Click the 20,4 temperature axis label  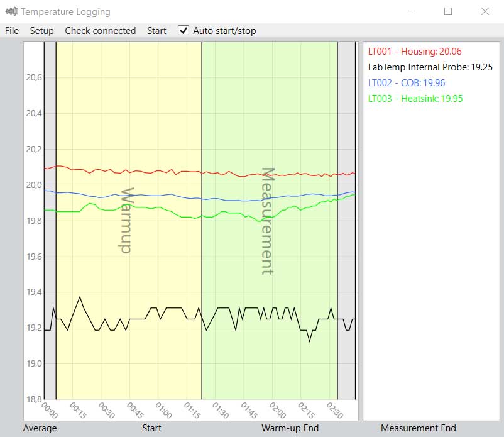tap(34, 113)
